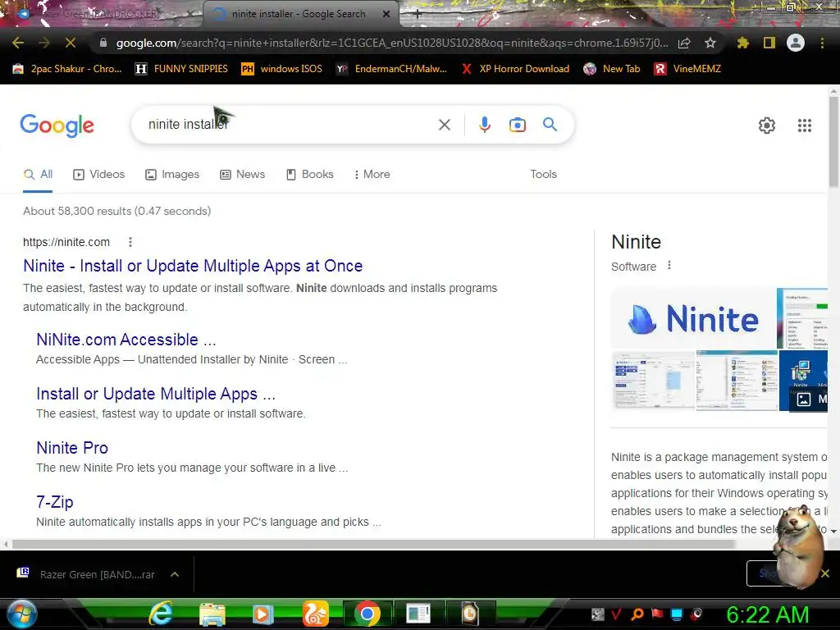840x630 pixels.
Task: Start search by voice microphone
Action: coord(484,125)
